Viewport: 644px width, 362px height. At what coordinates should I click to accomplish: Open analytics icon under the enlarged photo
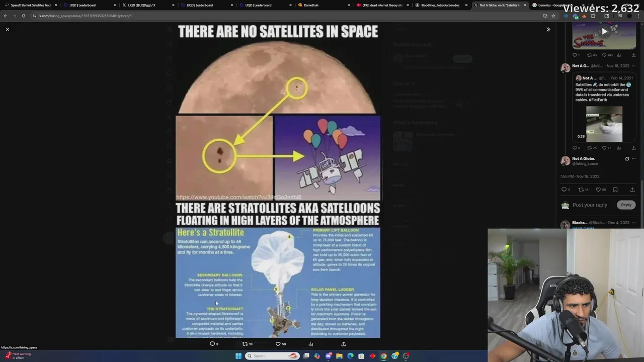point(310,344)
